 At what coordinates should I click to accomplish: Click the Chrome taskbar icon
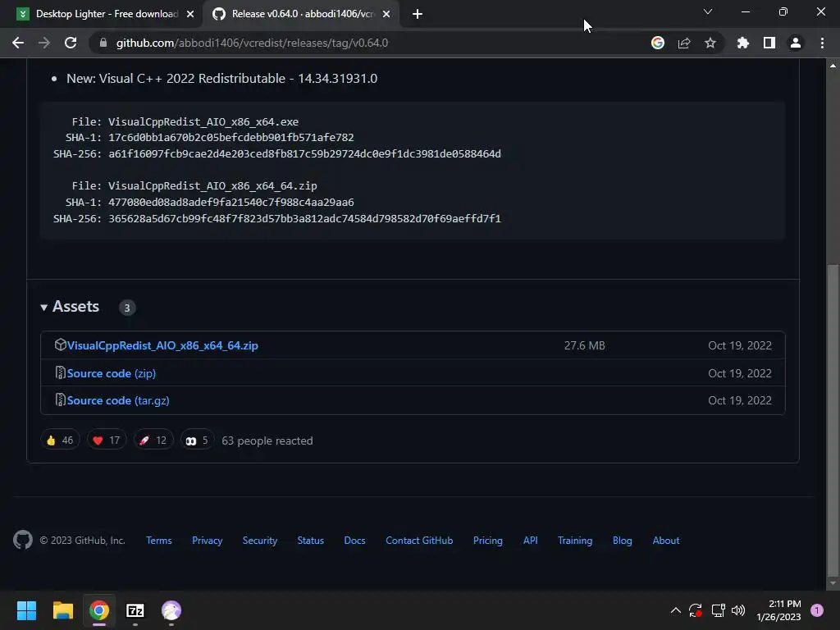[99, 610]
